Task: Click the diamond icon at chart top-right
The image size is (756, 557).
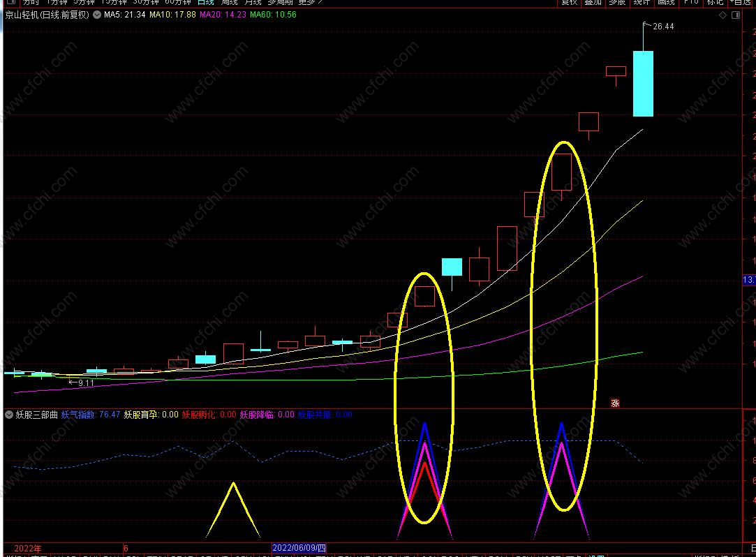Action: 722,15
